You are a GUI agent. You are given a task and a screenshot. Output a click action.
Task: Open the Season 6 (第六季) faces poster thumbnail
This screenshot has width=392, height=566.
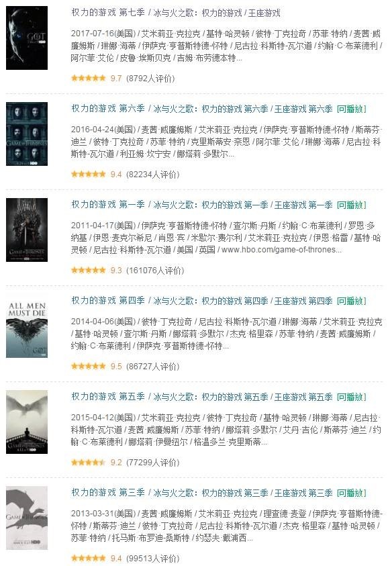click(27, 134)
